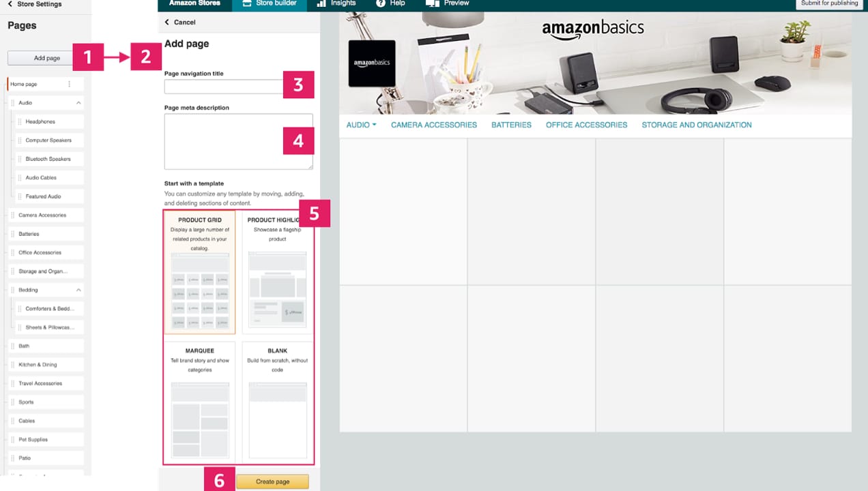Click the Insights bar chart icon
Image resolution: width=868 pixels, height=491 pixels.
point(321,3)
